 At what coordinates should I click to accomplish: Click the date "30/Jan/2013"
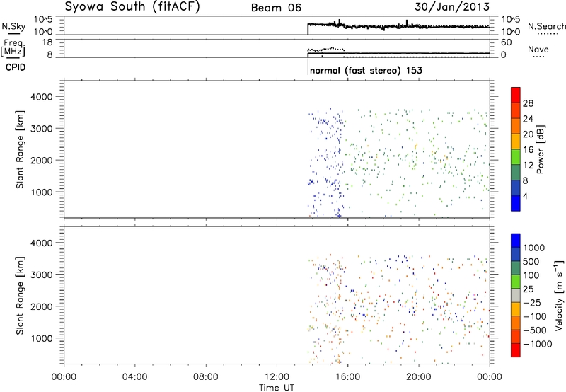pyautogui.click(x=452, y=6)
